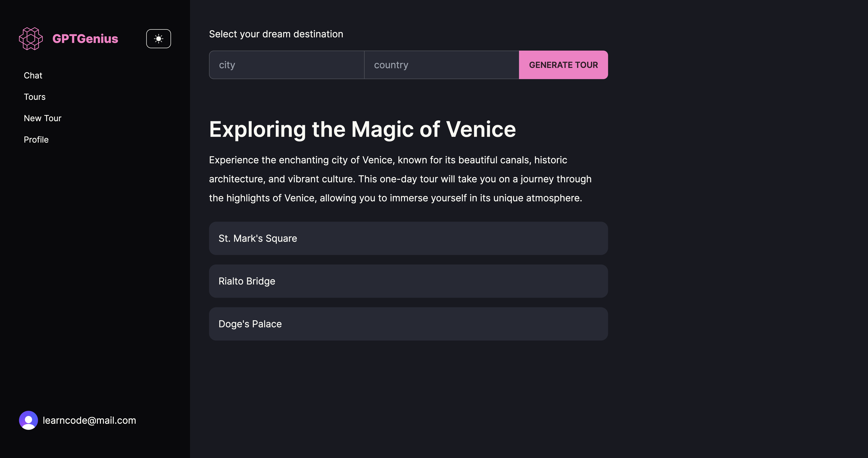
Task: Click the Generate Tour button
Action: pyautogui.click(x=563, y=65)
